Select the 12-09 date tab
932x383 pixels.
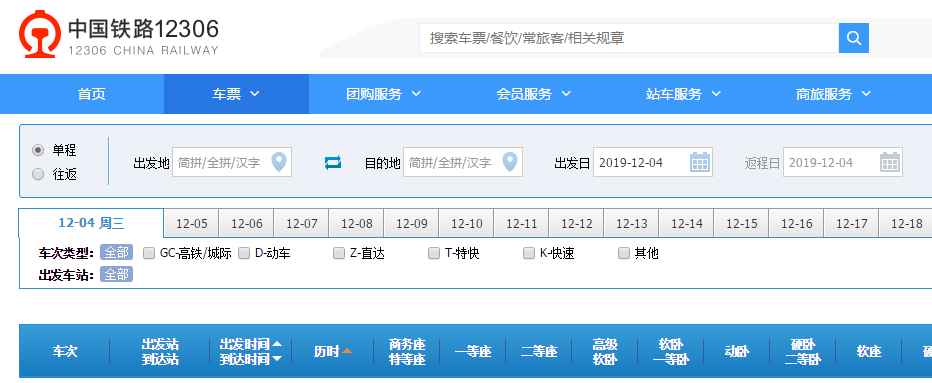pyautogui.click(x=411, y=224)
